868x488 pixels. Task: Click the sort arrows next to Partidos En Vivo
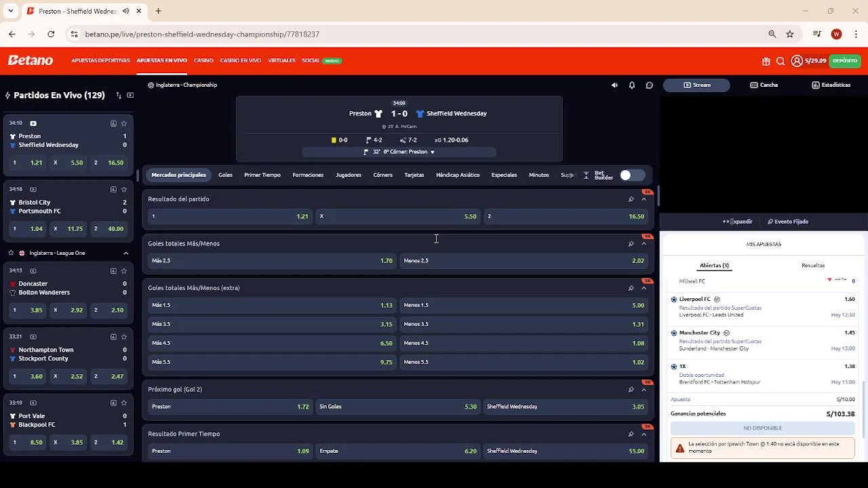click(x=119, y=96)
